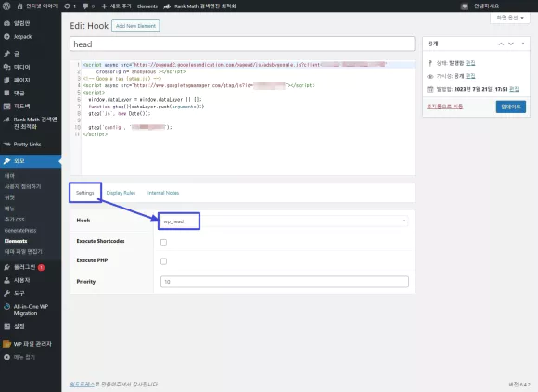Image resolution: width=538 pixels, height=392 pixels.
Task: Open Rank Math 검색엔진 최적화 in admin bar
Action: click(200, 6)
